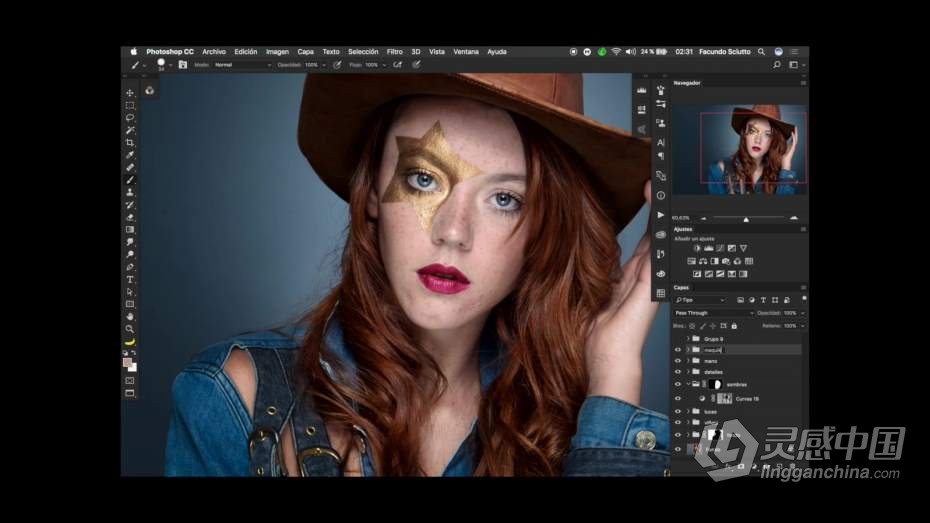Open the brush preset picker arrow

point(170,65)
